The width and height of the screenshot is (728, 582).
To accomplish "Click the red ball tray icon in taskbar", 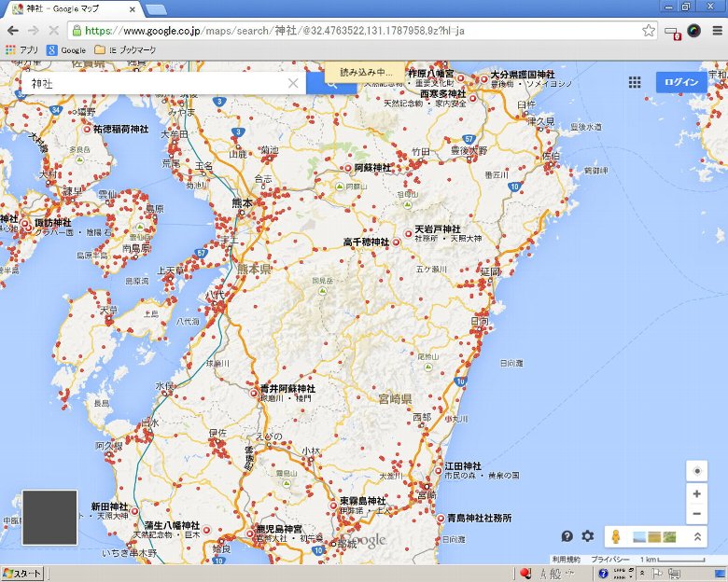I will tap(525, 574).
